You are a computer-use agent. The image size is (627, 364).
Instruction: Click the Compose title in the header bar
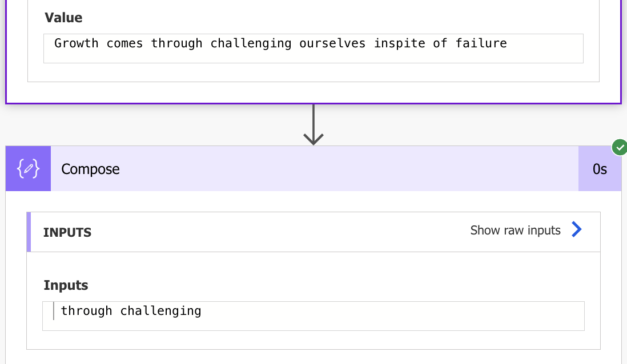[x=90, y=168]
